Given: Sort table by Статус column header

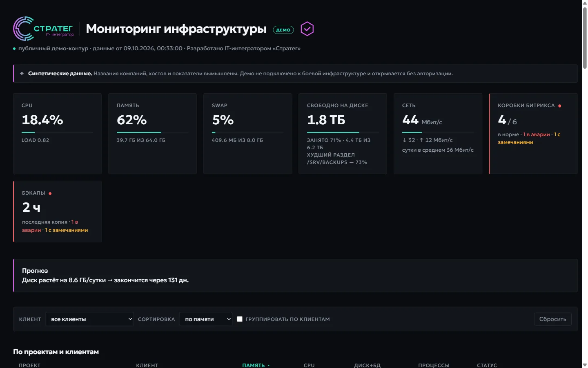Looking at the screenshot, I should 487,365.
